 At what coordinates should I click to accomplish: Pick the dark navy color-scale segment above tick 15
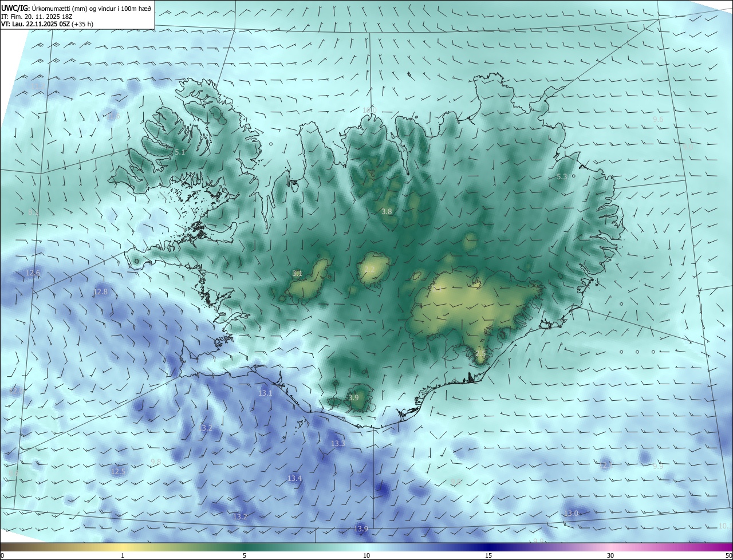pyautogui.click(x=488, y=547)
